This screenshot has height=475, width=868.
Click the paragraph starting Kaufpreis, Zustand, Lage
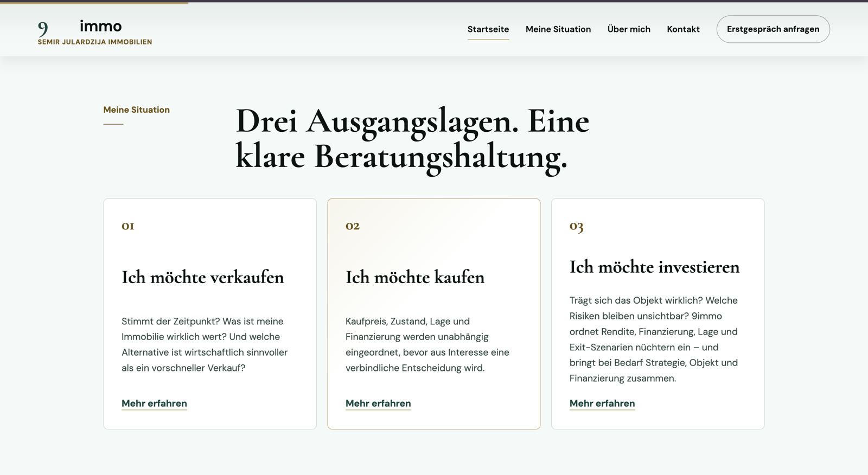(427, 345)
